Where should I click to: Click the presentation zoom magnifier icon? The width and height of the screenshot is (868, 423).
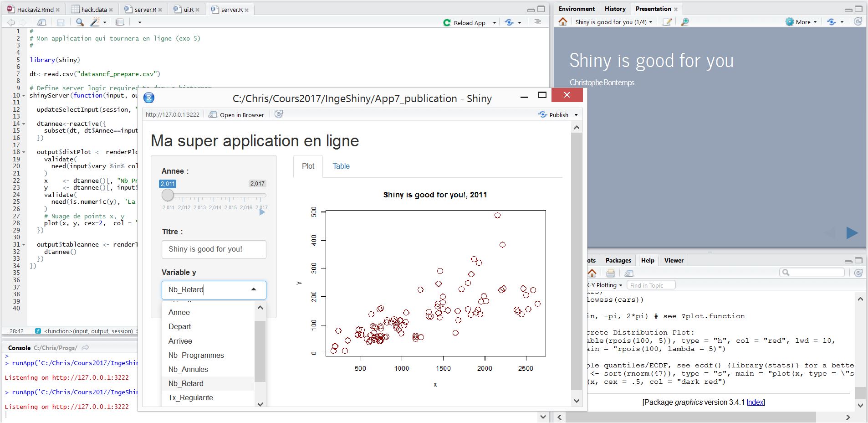(x=684, y=22)
